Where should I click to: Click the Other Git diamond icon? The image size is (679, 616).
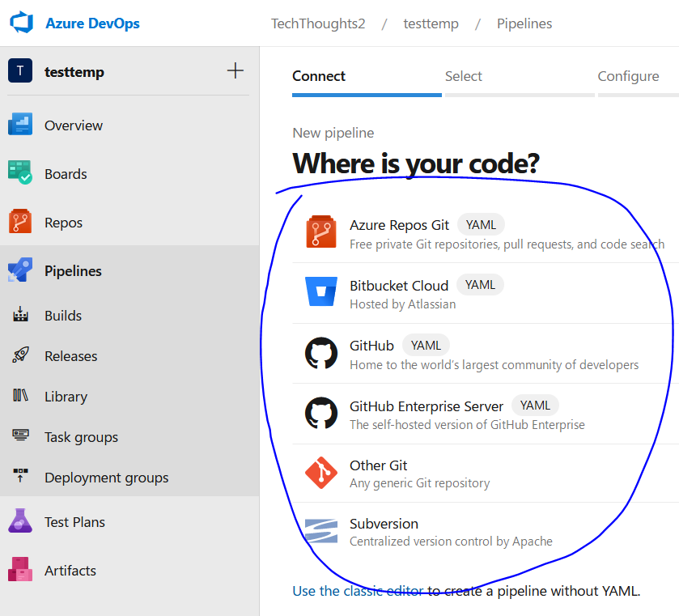point(320,473)
